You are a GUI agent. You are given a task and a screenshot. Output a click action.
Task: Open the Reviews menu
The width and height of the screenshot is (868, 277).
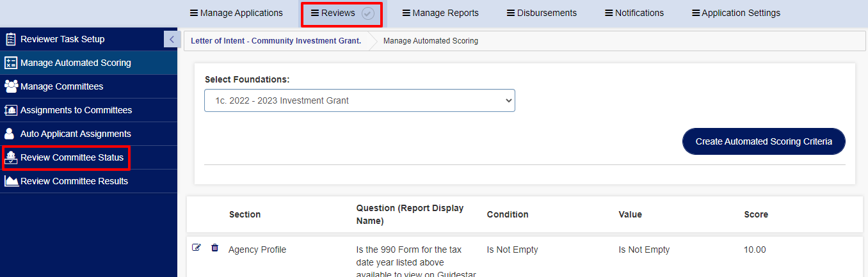333,13
